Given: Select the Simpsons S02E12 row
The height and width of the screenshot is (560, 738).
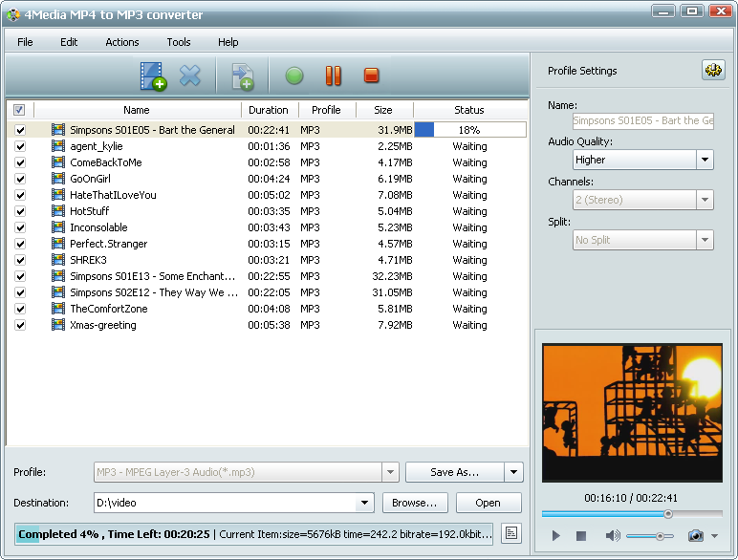Looking at the screenshot, I should (x=267, y=292).
